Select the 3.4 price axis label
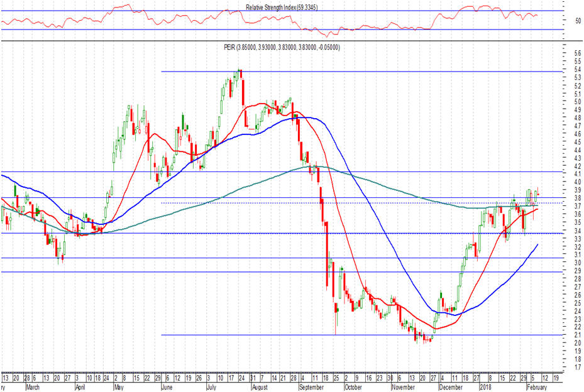 tap(578, 231)
